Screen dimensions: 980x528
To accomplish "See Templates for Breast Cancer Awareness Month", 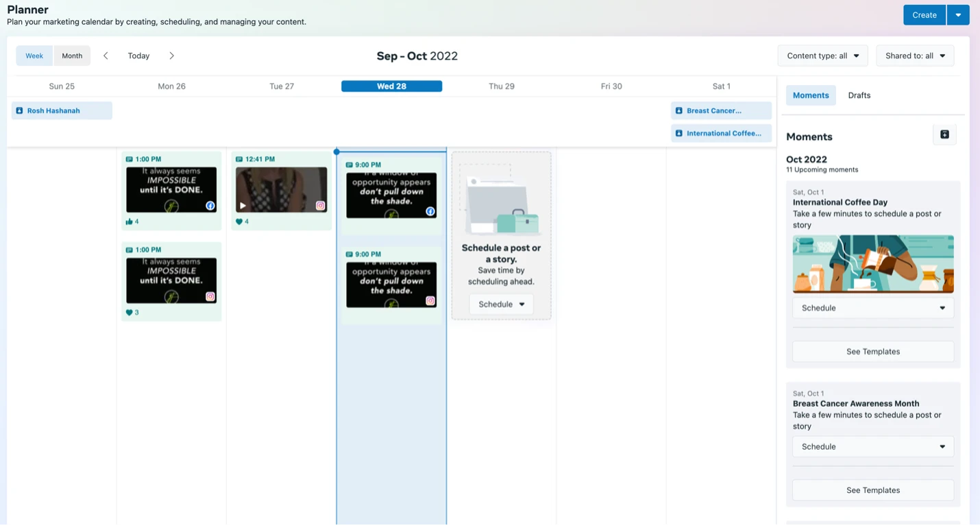I will (873, 490).
